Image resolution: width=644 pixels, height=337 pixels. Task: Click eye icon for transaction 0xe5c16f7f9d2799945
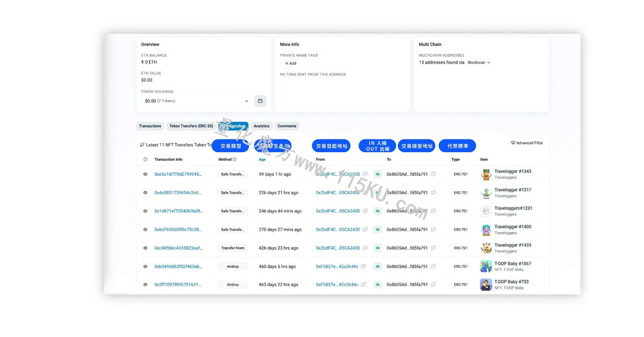coord(145,174)
